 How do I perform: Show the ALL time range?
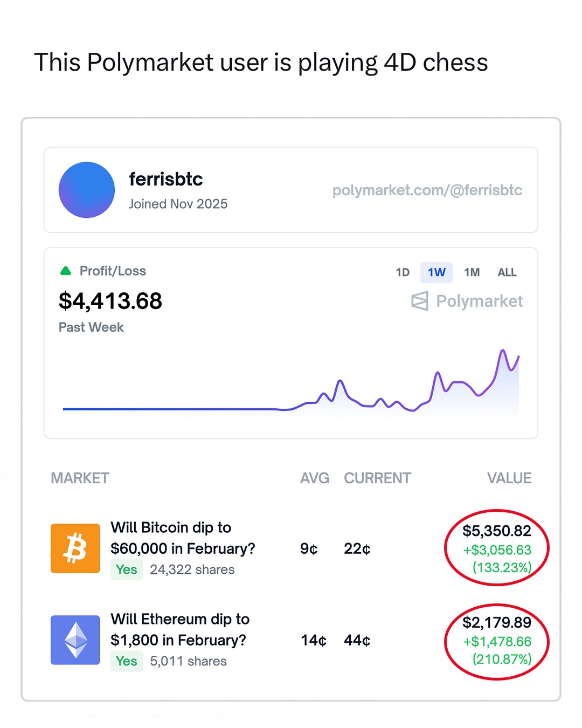(507, 272)
